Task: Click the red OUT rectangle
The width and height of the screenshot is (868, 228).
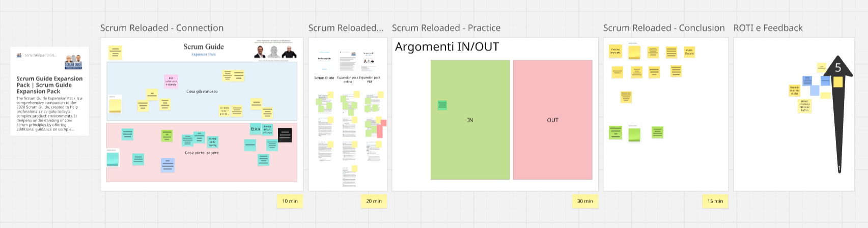Action: (x=552, y=120)
